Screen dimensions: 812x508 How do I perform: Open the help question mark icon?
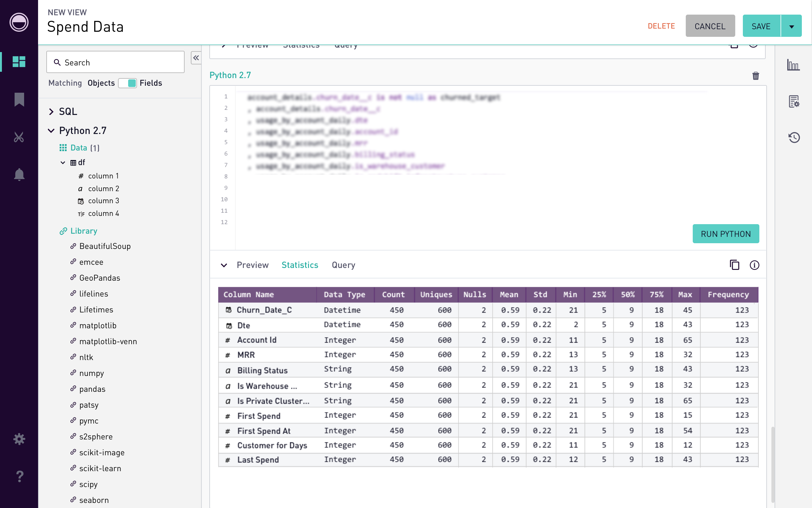tap(19, 476)
